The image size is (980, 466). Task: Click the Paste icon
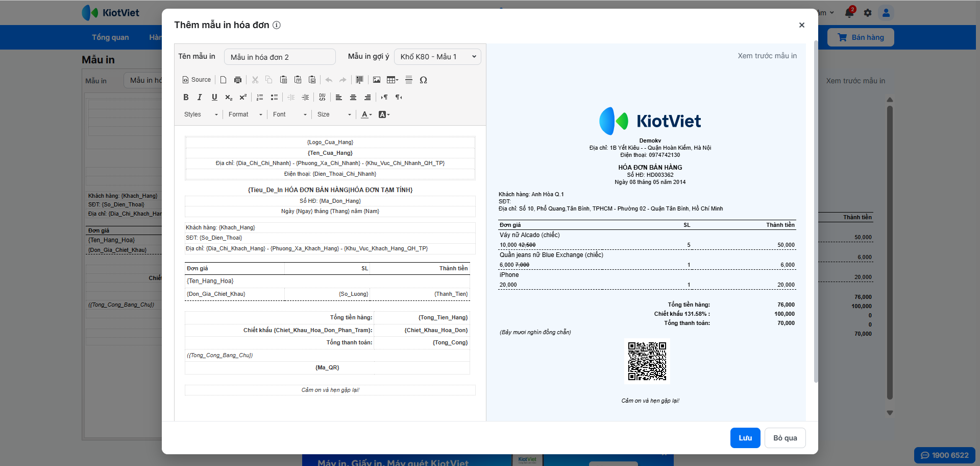(x=283, y=80)
